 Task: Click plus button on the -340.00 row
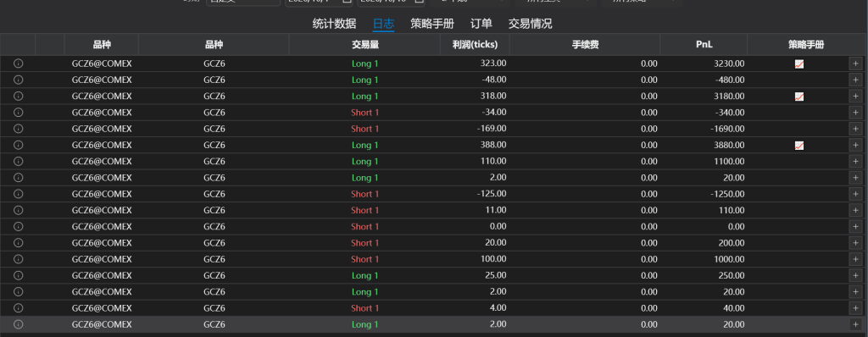(855, 113)
